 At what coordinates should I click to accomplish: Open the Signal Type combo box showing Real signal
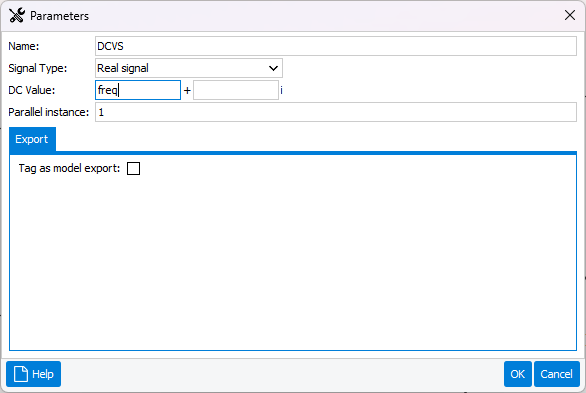[x=189, y=68]
